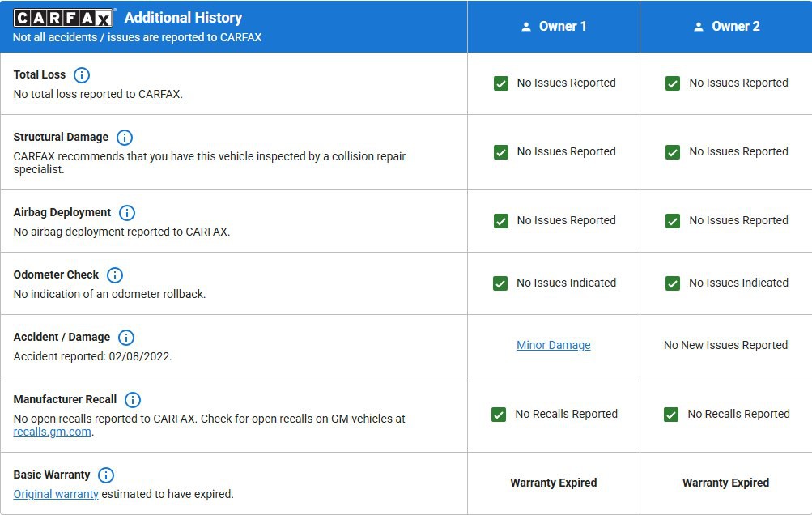Click 'No New Issues Reported' under Owner 2
The width and height of the screenshot is (812, 515).
tap(726, 345)
